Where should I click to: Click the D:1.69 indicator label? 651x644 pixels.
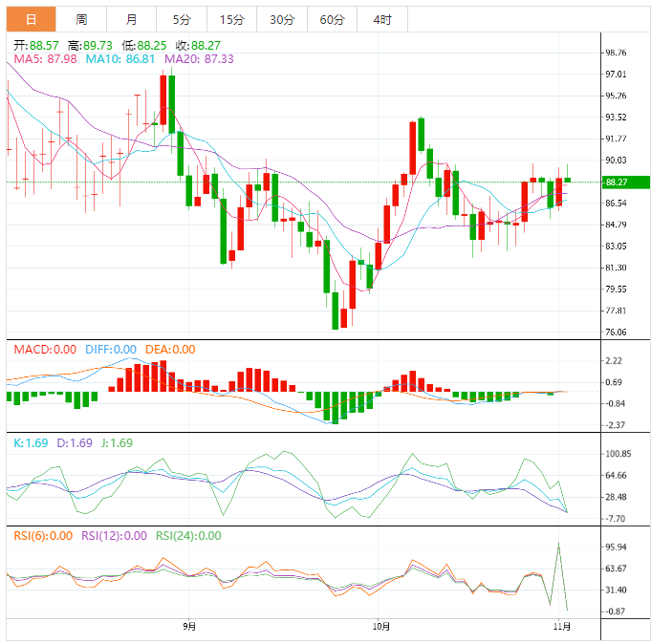[x=75, y=442]
